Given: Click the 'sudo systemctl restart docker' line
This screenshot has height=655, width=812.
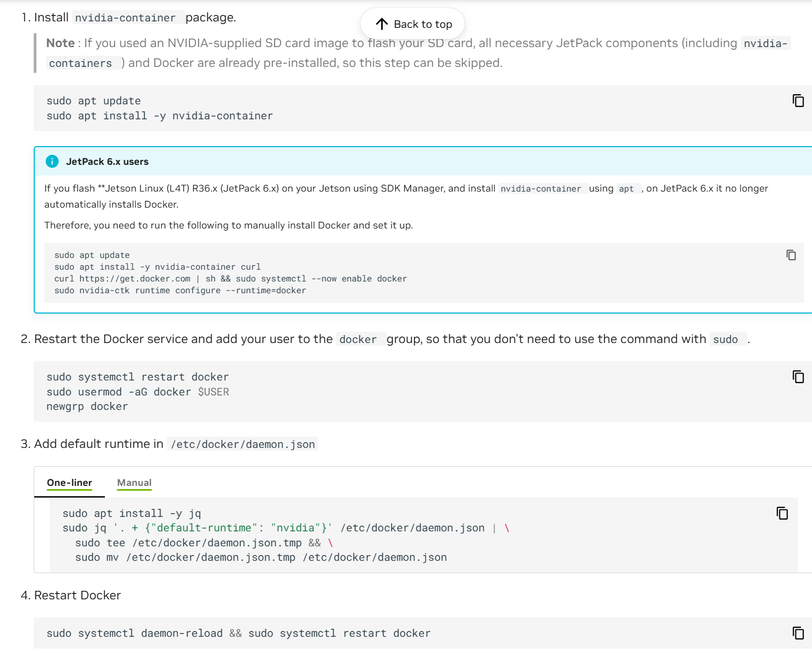Looking at the screenshot, I should tap(138, 377).
